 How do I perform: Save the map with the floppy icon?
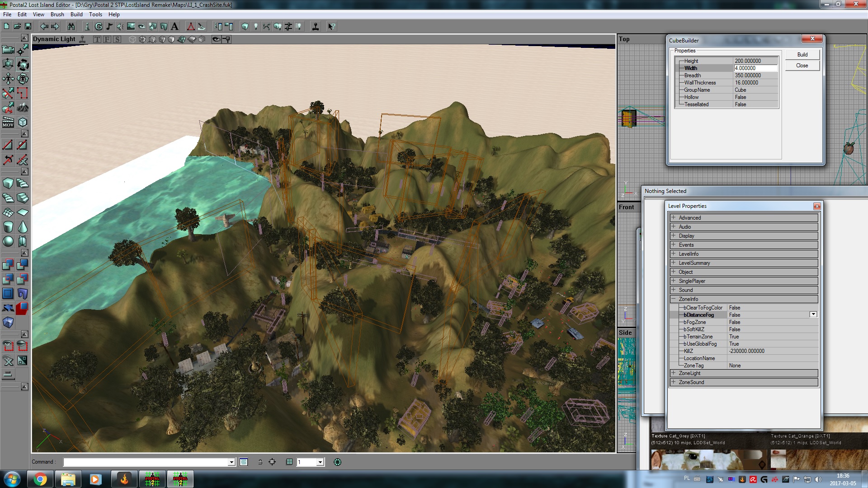click(x=28, y=26)
